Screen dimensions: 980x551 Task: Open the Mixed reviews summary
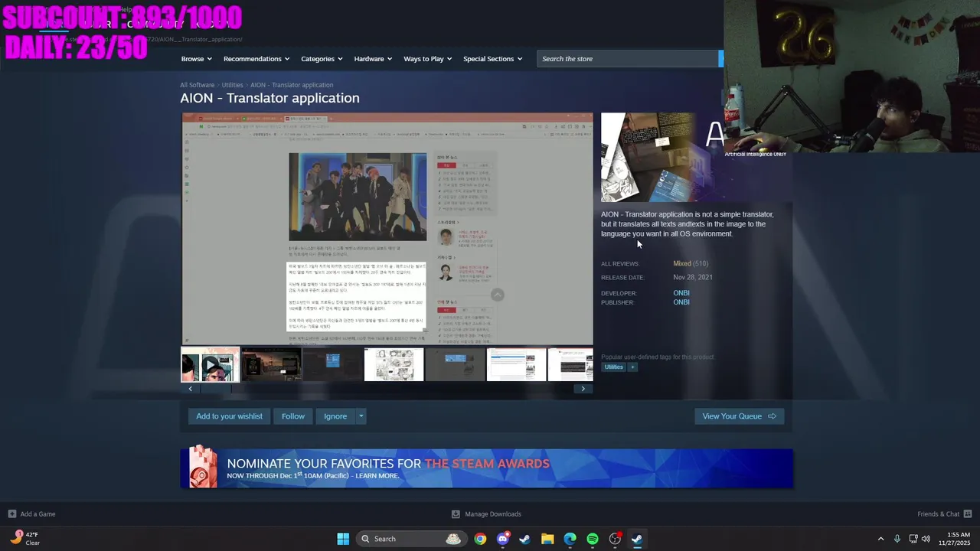(681, 263)
